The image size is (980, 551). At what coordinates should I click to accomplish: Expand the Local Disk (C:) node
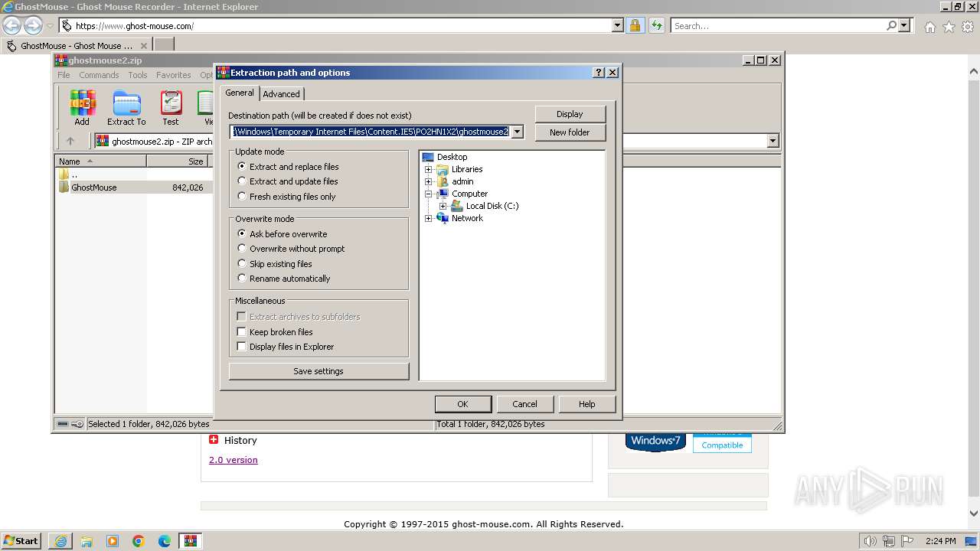click(x=443, y=206)
